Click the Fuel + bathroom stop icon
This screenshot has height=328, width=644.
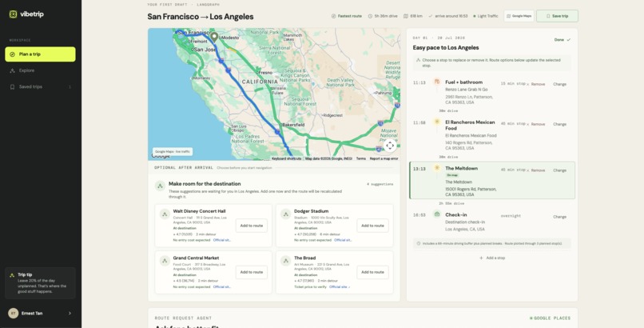click(x=436, y=82)
